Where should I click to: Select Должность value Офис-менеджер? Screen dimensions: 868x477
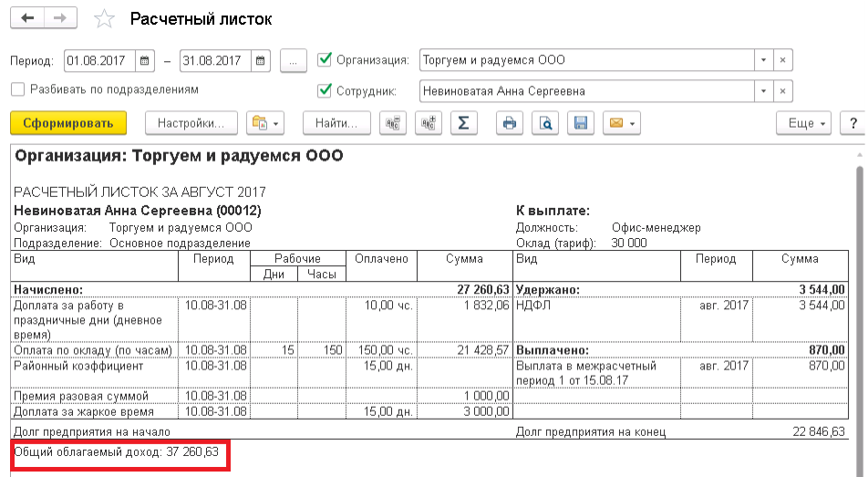coord(656,227)
